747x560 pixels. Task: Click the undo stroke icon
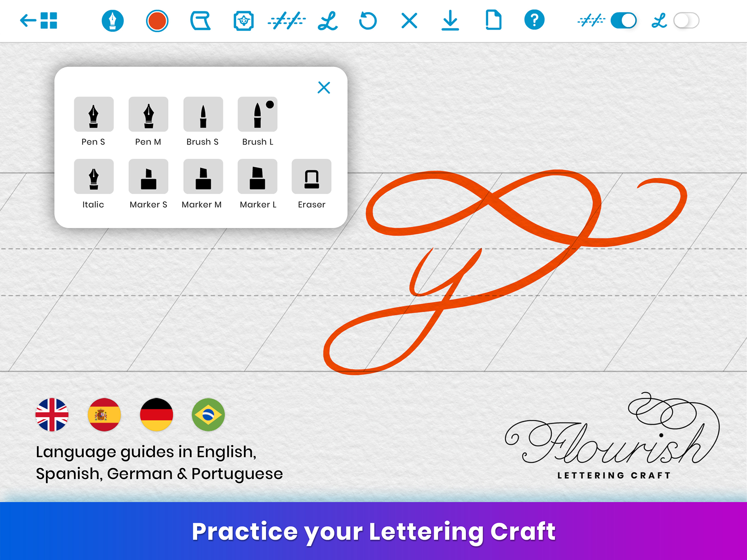pyautogui.click(x=367, y=21)
